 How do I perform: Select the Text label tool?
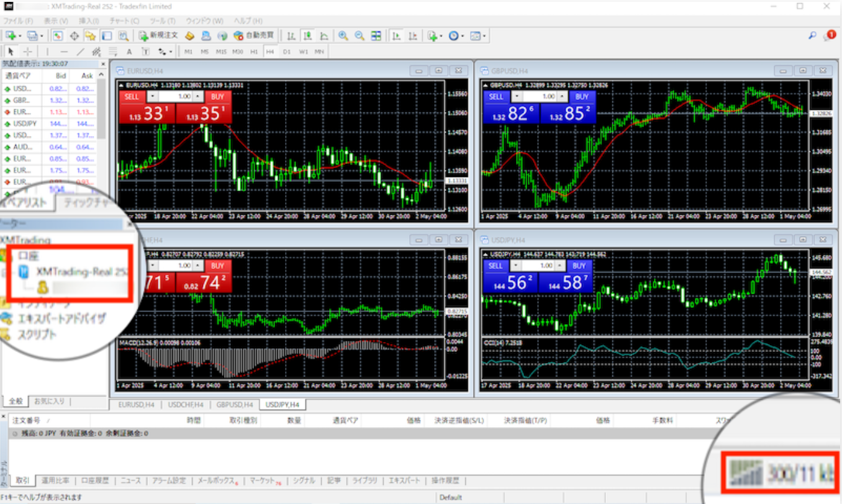(129, 52)
